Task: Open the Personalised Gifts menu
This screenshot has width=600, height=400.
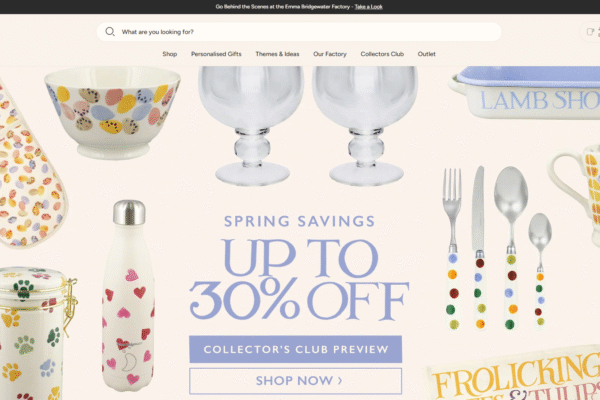Action: coord(216,54)
